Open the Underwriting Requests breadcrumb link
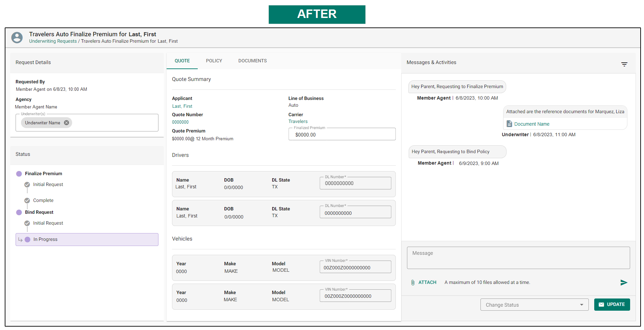This screenshot has height=330, width=644. point(53,41)
